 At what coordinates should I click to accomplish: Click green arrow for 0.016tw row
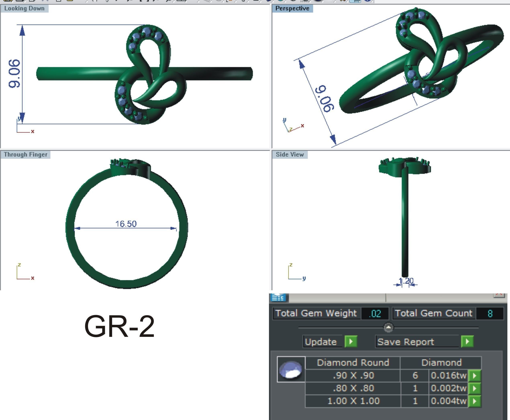click(x=475, y=376)
